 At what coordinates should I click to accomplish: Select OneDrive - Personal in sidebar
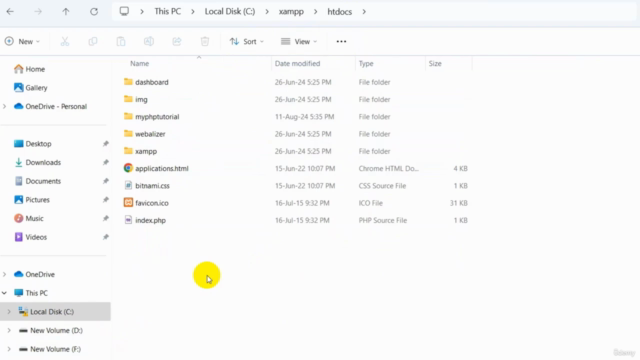56,106
